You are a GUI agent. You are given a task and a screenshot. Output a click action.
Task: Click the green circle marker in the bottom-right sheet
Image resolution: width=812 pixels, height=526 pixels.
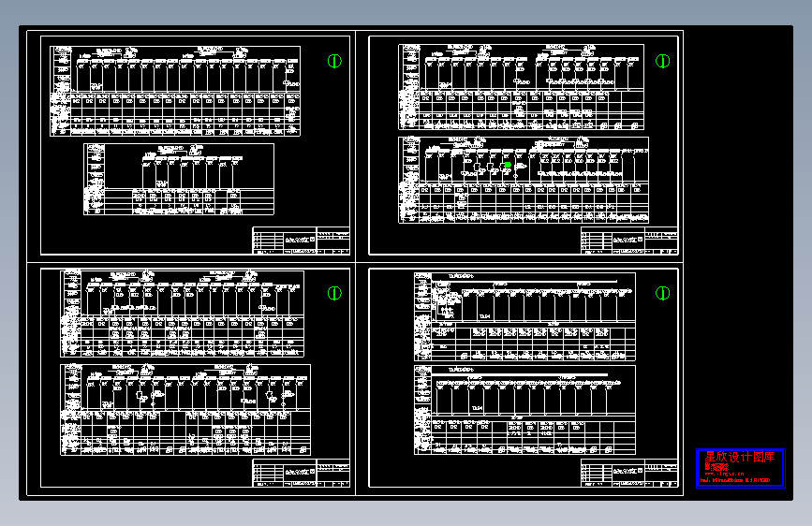(x=662, y=293)
